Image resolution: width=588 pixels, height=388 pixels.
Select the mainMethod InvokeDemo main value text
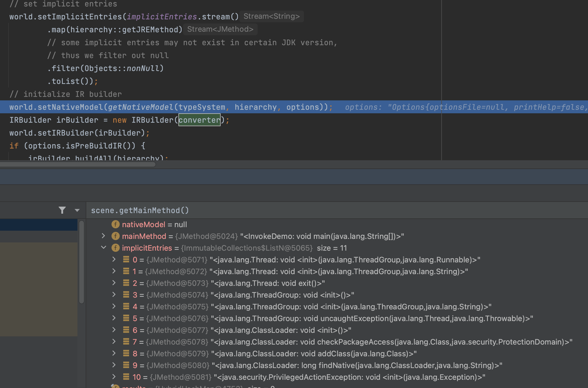click(322, 236)
